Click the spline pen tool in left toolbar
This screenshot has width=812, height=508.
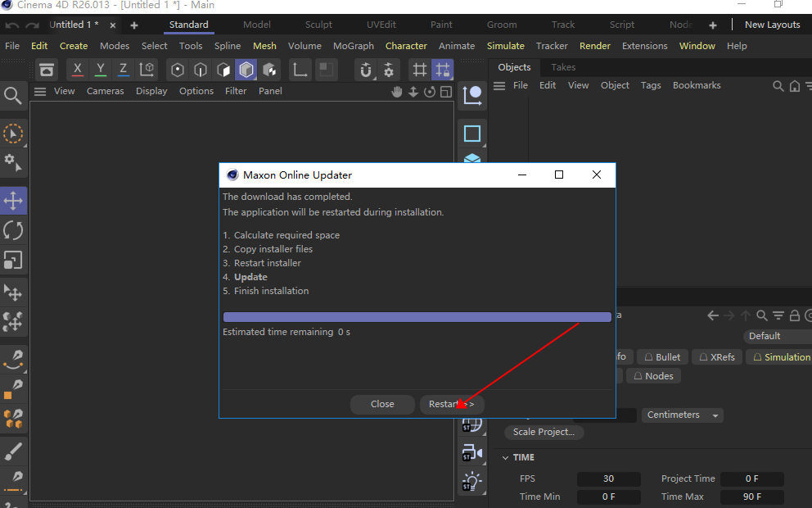pyautogui.click(x=13, y=359)
